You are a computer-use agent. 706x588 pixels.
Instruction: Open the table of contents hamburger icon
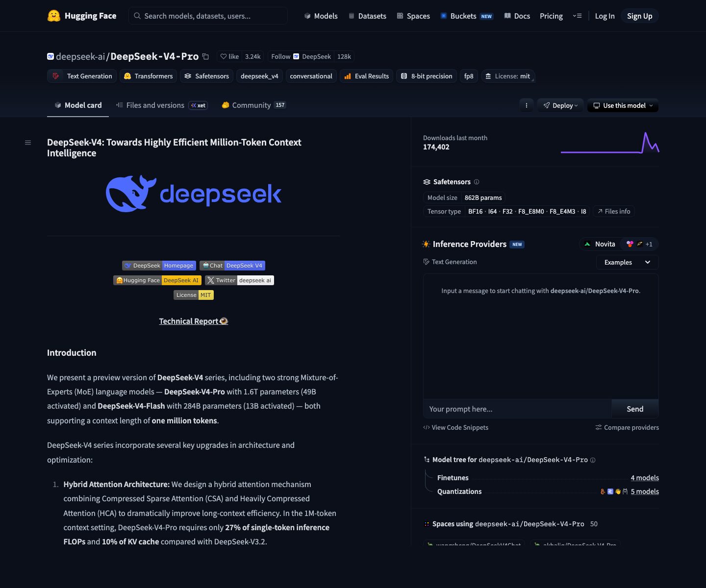(x=28, y=143)
